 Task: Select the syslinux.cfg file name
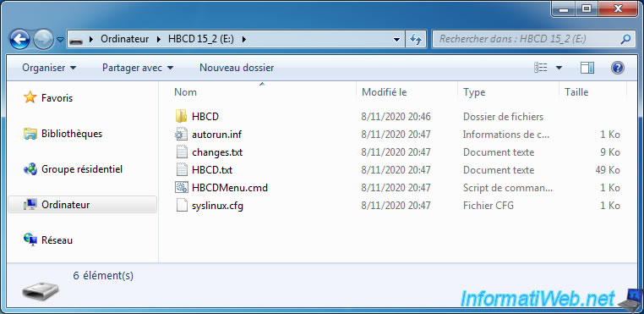click(x=217, y=206)
